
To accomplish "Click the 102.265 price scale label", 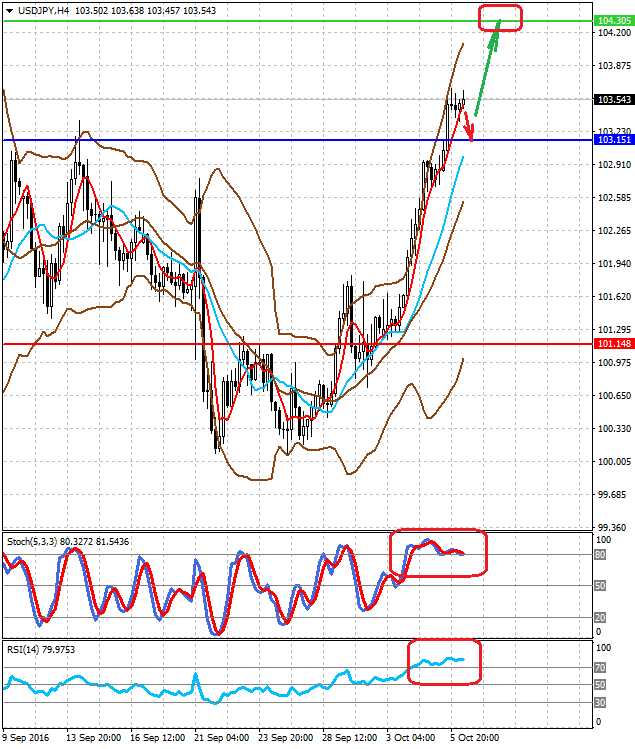I will 614,230.
